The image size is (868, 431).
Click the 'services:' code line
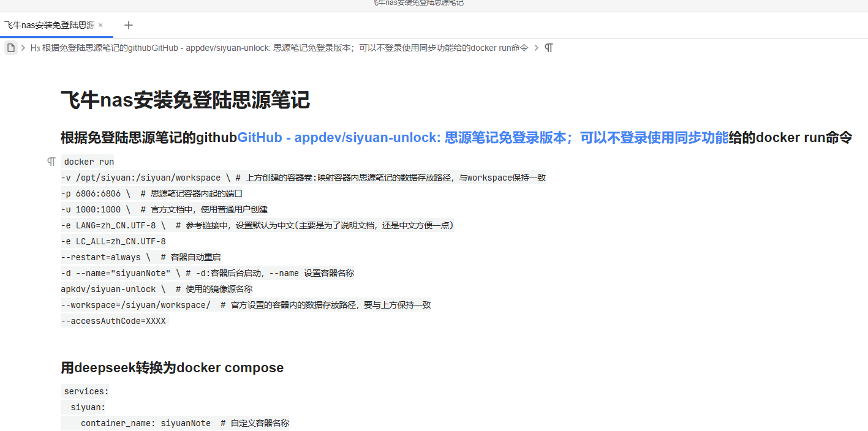(86, 391)
